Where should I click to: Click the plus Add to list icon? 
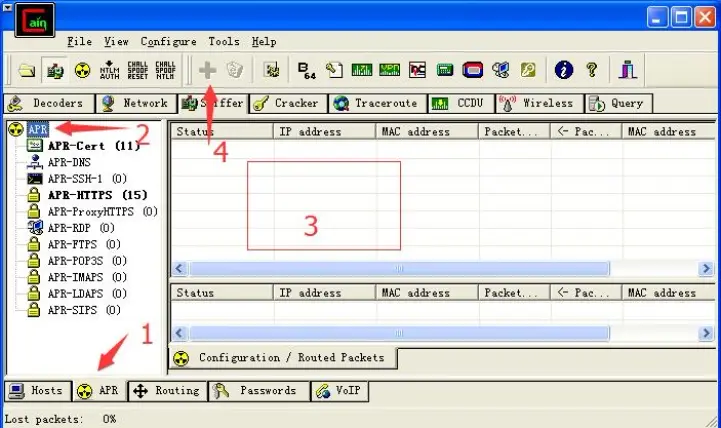[x=207, y=70]
